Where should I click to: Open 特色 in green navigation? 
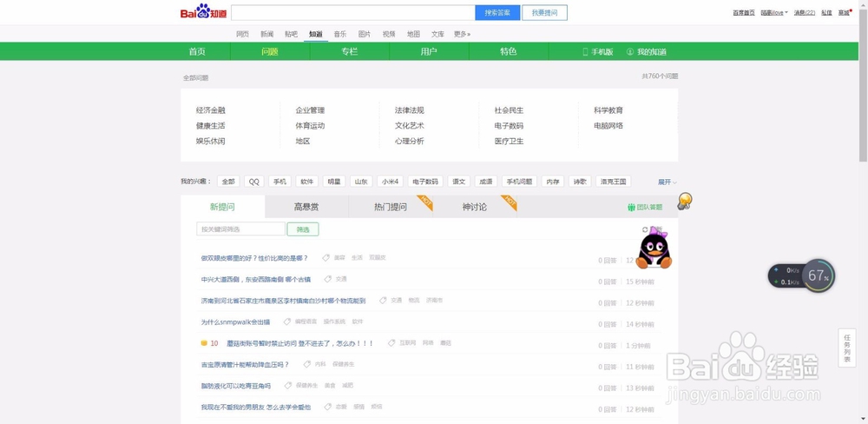coord(508,51)
